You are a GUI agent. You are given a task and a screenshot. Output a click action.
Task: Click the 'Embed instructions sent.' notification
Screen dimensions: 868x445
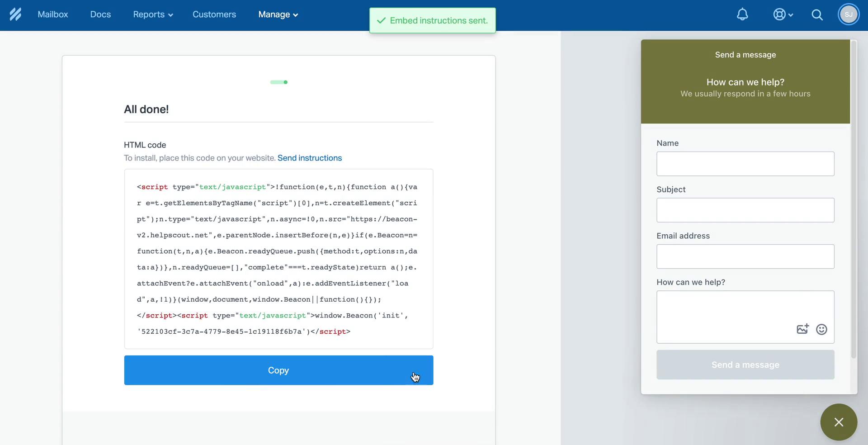click(x=432, y=20)
